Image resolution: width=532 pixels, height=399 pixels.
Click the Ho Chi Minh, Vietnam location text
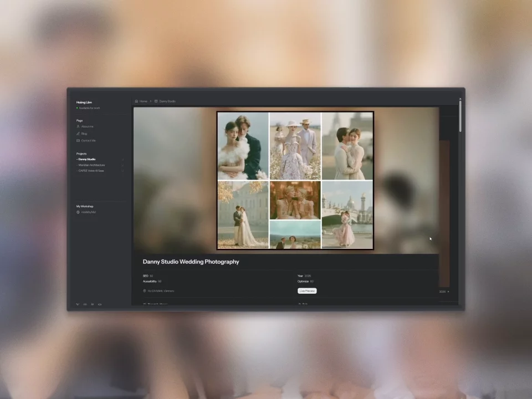pos(161,291)
